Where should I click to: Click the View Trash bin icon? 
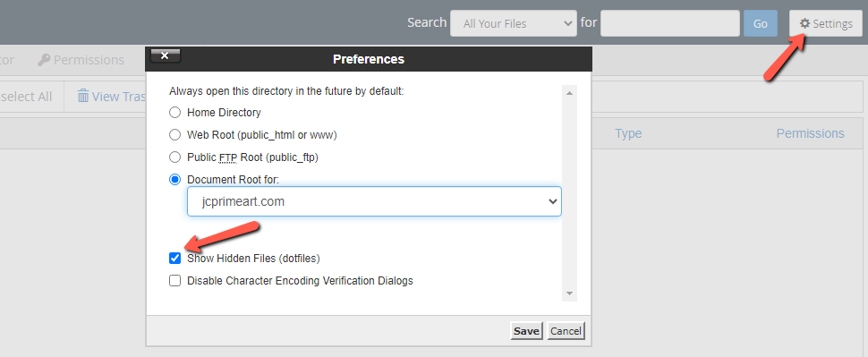(x=83, y=97)
